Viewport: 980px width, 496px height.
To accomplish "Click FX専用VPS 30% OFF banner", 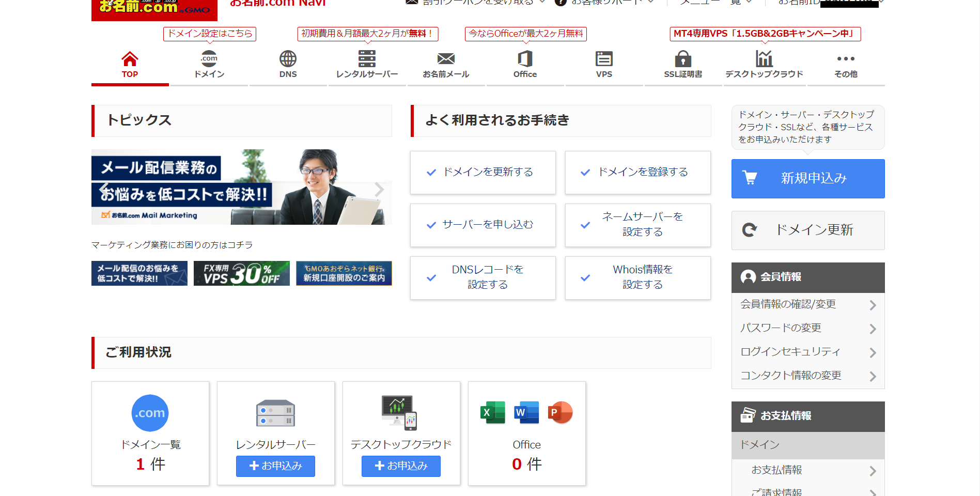I will click(x=242, y=273).
